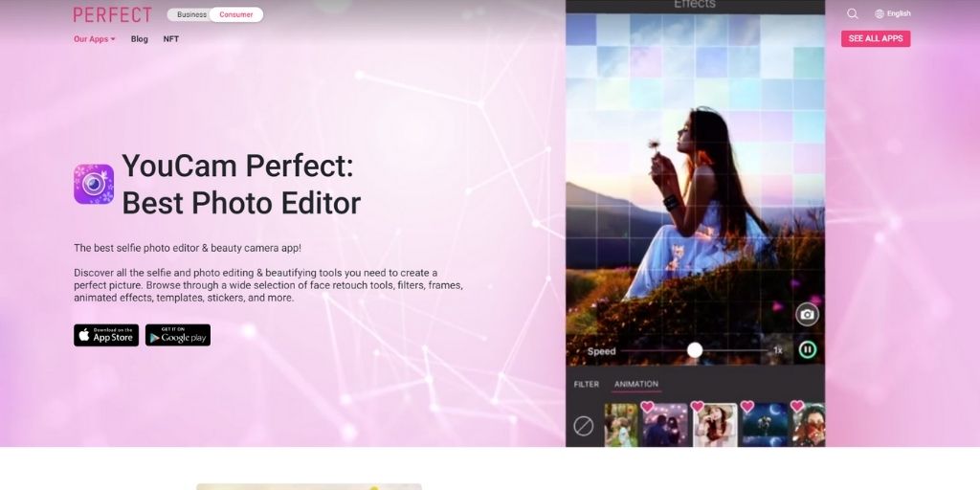Select the blue moon night thumbnail
Screen dimensions: 980x490
tap(765, 425)
